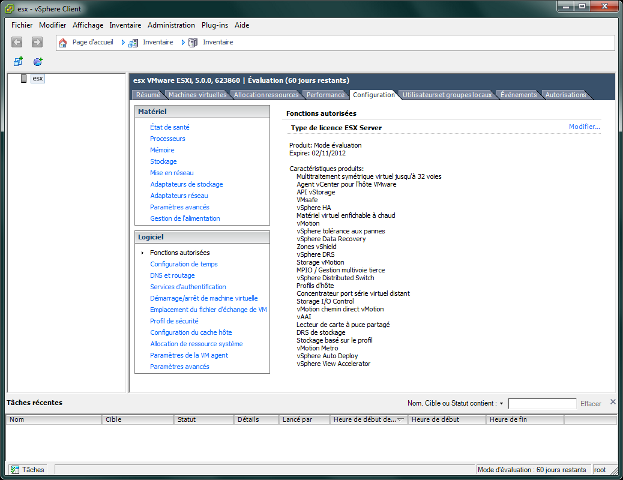623x480 pixels.
Task: Open the Plug-ins menu
Action: [x=215, y=25]
